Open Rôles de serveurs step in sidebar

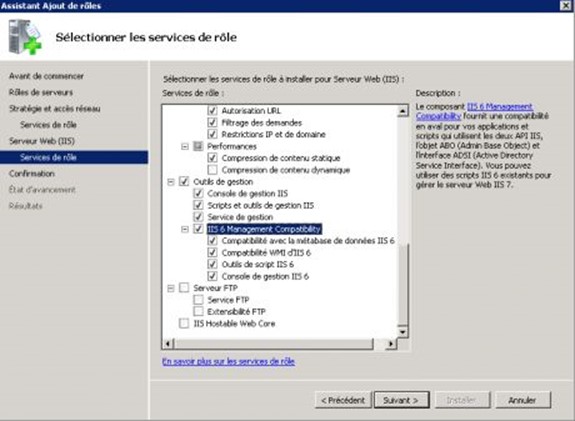41,92
